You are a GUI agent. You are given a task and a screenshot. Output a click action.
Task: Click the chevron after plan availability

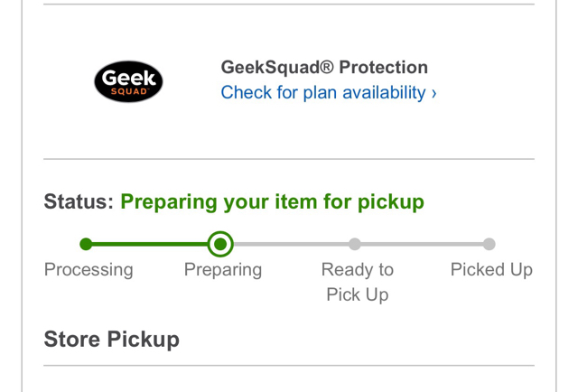pos(433,93)
